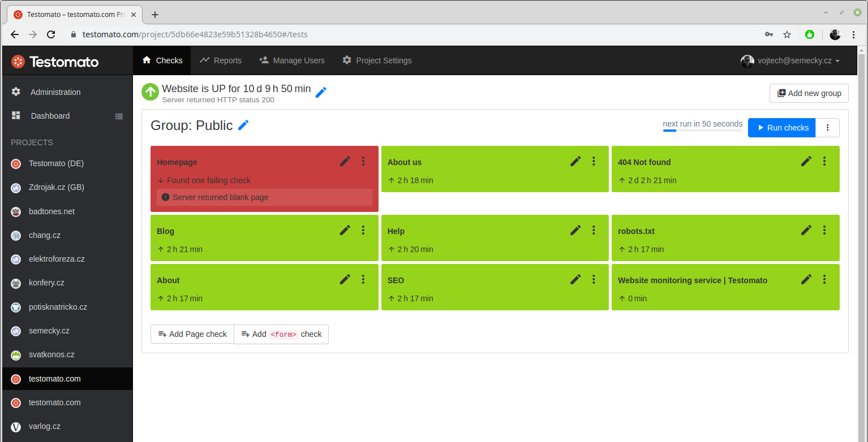Edit the Blog check pencil icon
The height and width of the screenshot is (442, 868).
345,231
